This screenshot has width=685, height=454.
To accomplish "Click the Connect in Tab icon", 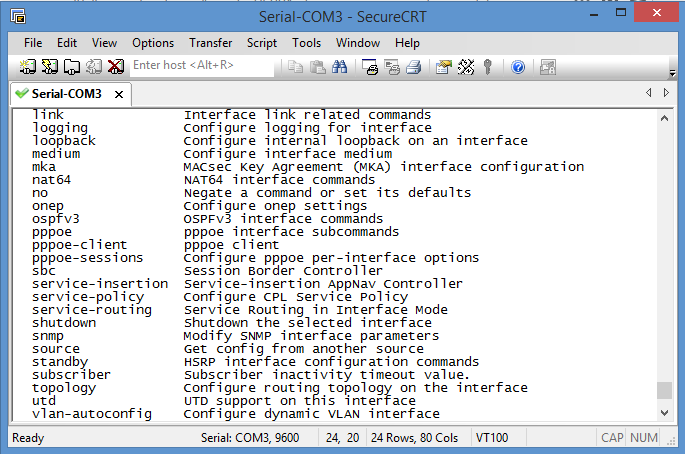I will coord(72,67).
